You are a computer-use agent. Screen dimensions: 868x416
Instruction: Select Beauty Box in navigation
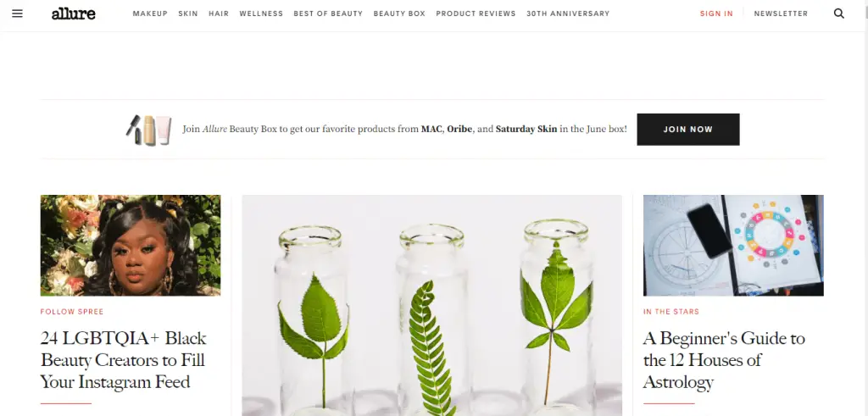(400, 14)
